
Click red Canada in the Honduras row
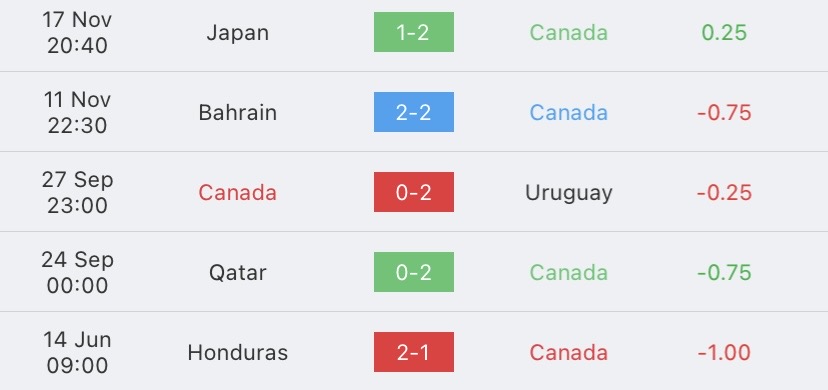[569, 353]
